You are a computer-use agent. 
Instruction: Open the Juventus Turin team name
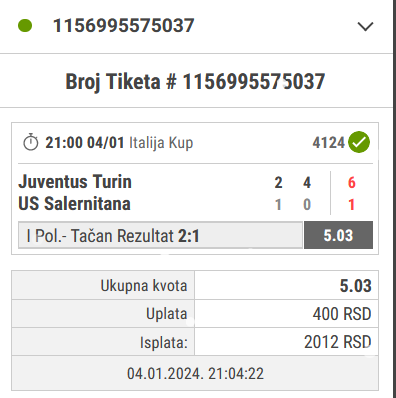tap(75, 182)
